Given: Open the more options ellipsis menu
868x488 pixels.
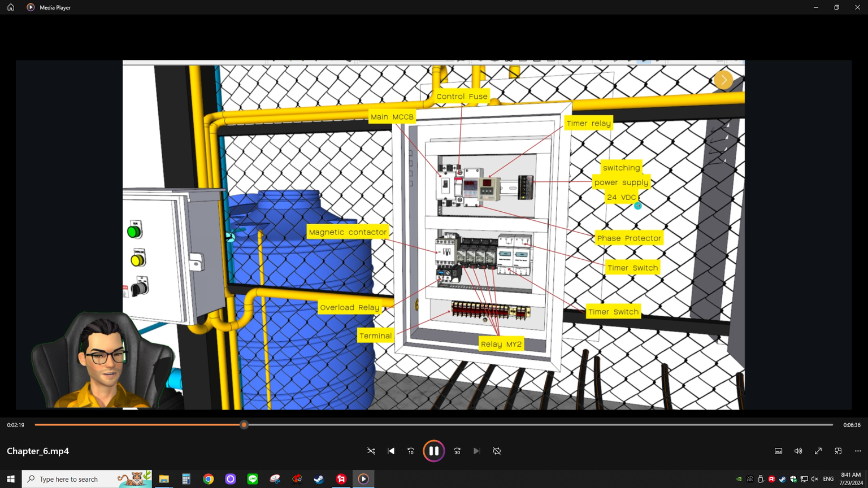Looking at the screenshot, I should pyautogui.click(x=858, y=451).
